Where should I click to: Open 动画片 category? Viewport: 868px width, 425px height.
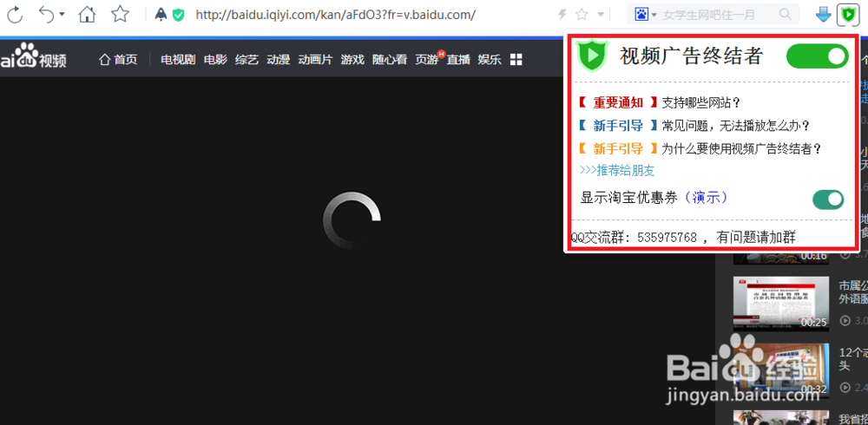tap(315, 59)
